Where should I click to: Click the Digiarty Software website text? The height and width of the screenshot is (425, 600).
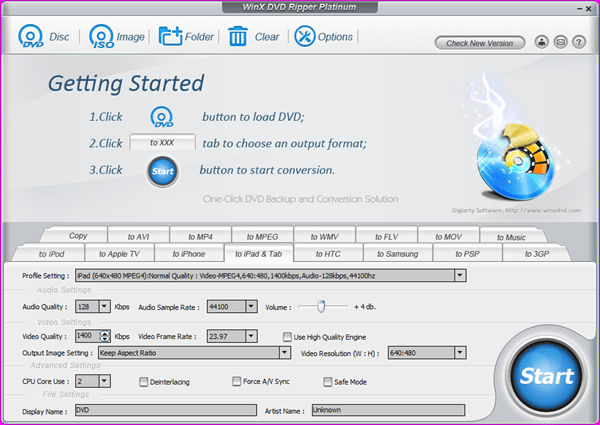coord(516,210)
